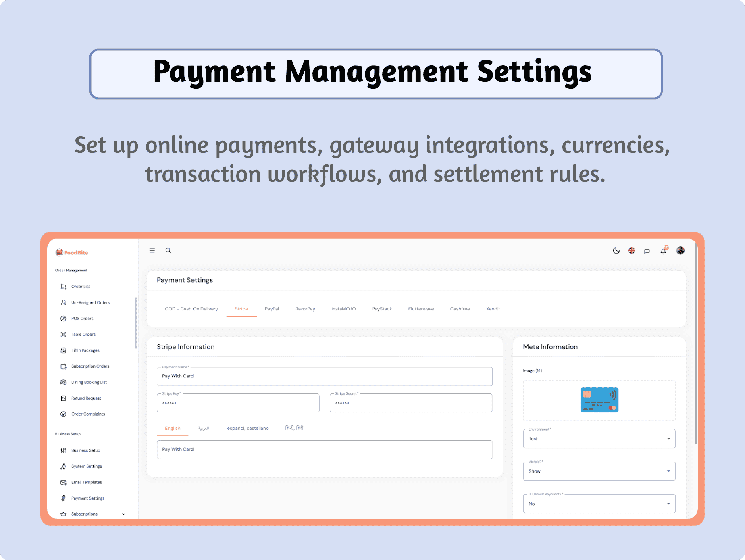Expand the Subscriptions menu chevron

pyautogui.click(x=124, y=514)
